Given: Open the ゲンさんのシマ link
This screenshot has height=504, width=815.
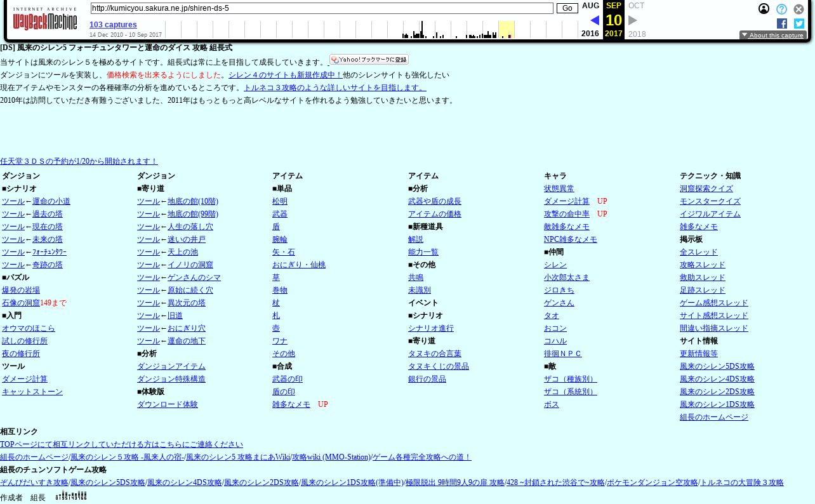Looking at the screenshot, I should tap(194, 277).
